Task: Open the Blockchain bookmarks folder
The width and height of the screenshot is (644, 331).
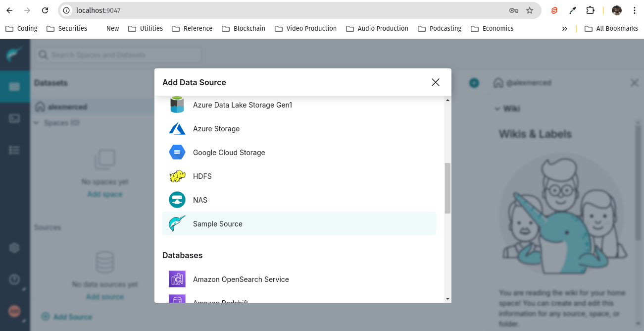Action: 244,29
